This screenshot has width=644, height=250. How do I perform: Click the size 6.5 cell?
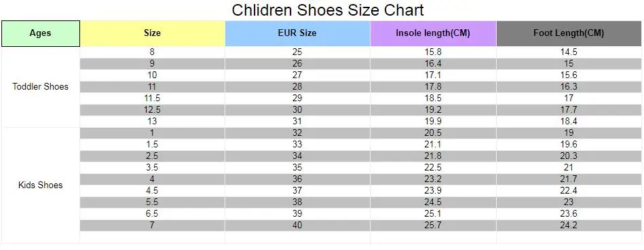coord(153,213)
